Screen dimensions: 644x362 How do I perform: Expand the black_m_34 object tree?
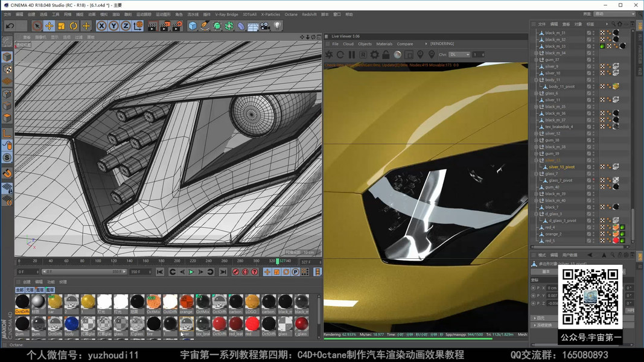[536, 53]
